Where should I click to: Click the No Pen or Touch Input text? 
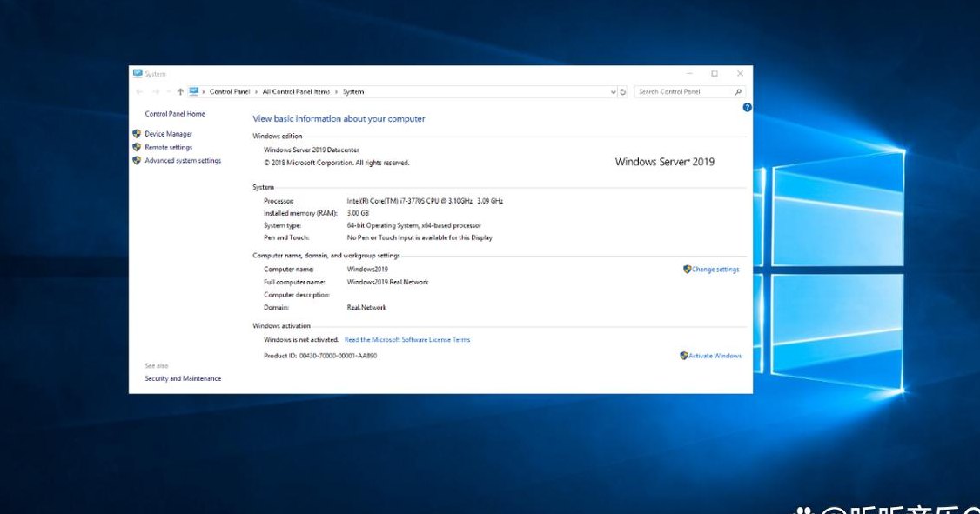(x=420, y=237)
